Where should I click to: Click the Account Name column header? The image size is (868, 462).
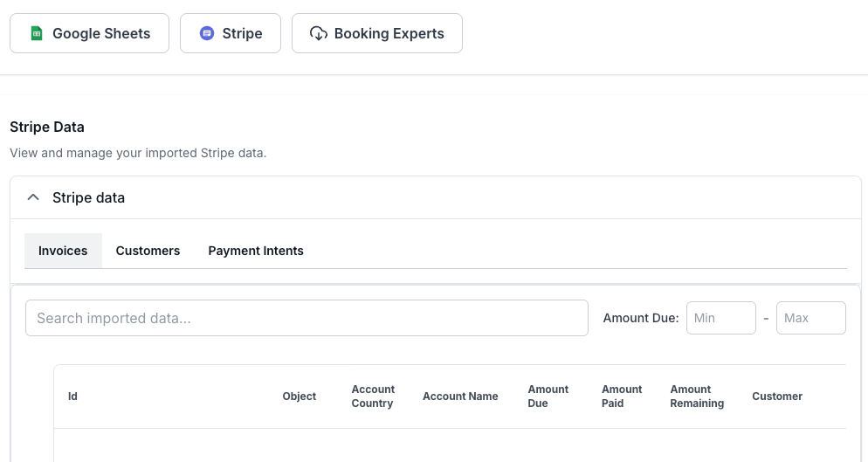tap(460, 396)
